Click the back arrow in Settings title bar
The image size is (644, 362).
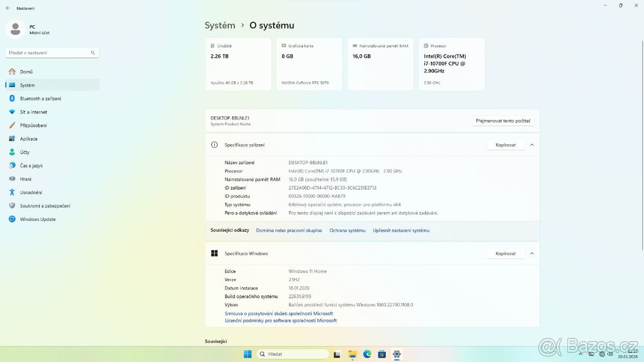click(6, 8)
